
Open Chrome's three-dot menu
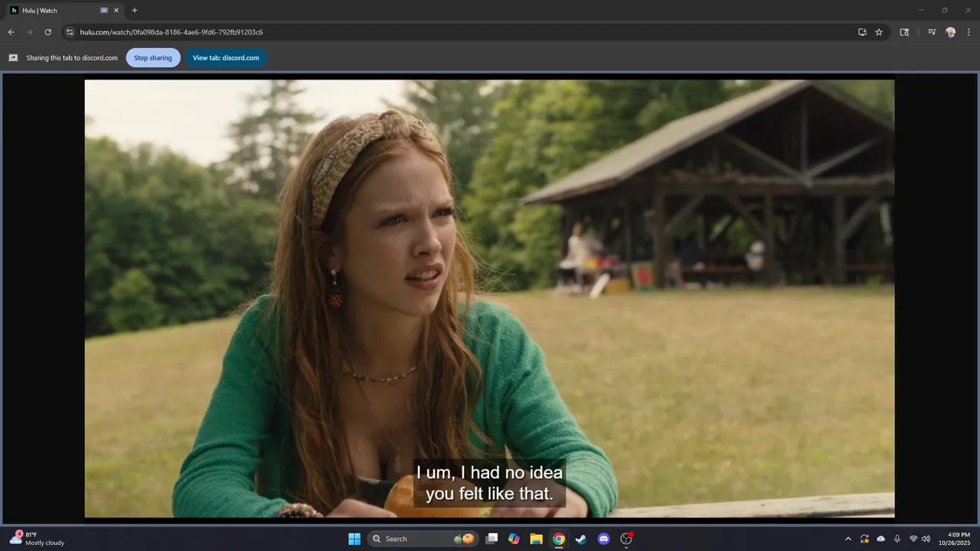coord(969,32)
